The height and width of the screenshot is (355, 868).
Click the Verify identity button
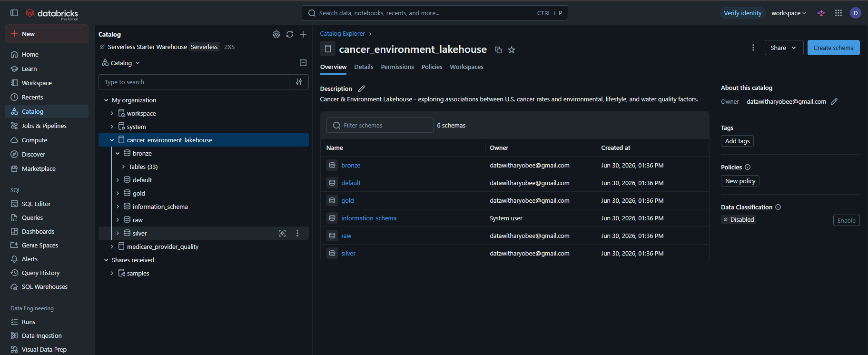pyautogui.click(x=742, y=13)
